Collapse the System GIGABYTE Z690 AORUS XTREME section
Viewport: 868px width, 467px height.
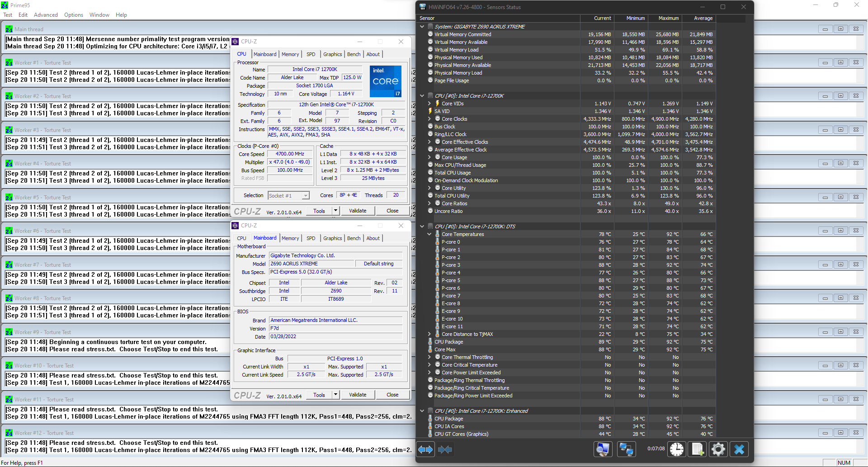[x=422, y=26]
